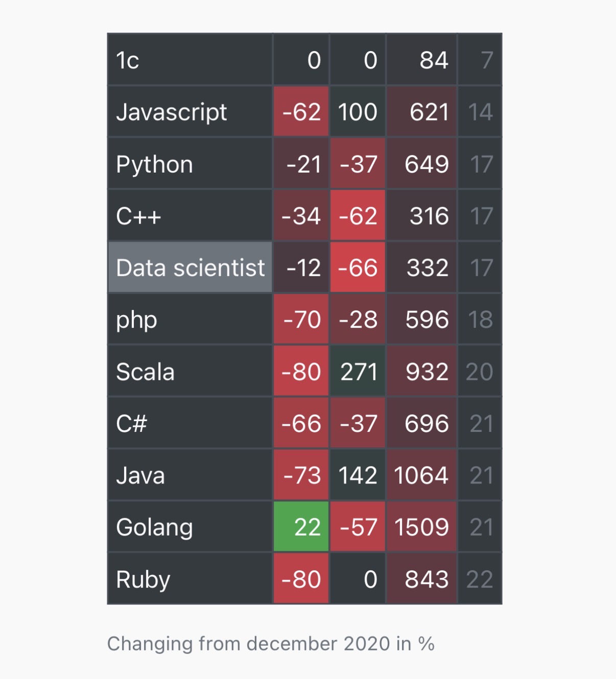This screenshot has height=679, width=616.
Task: Select the 649 value in the Python row
Action: point(427,164)
